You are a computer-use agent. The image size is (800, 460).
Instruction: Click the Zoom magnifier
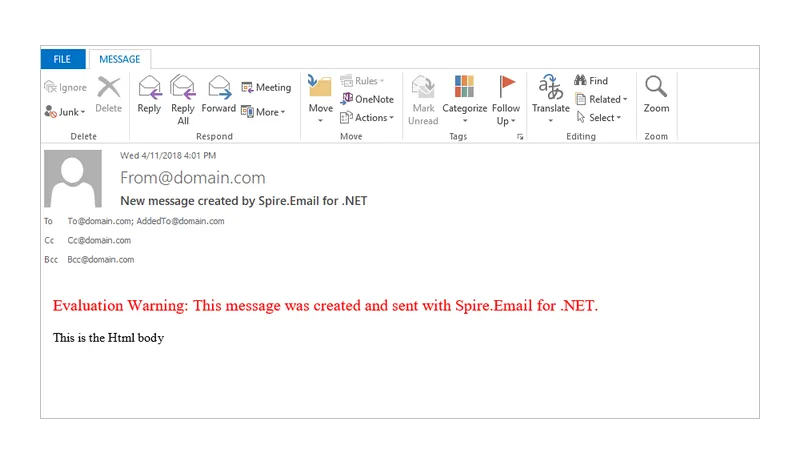coord(656,95)
